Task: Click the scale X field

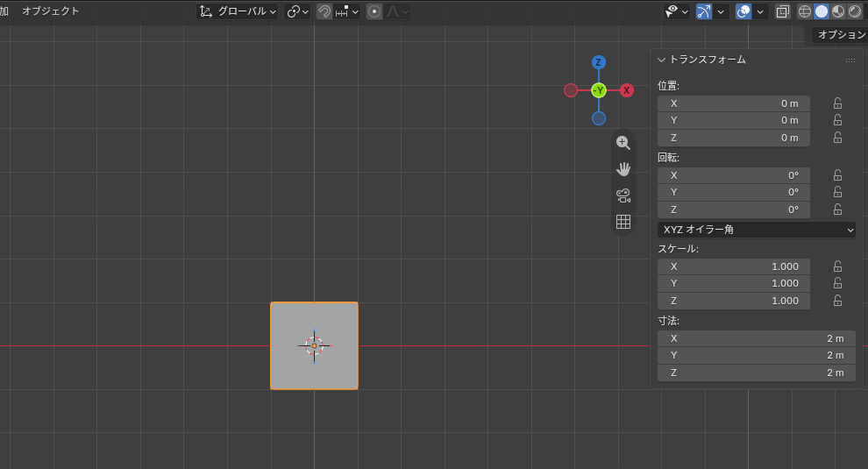Action: [x=734, y=266]
